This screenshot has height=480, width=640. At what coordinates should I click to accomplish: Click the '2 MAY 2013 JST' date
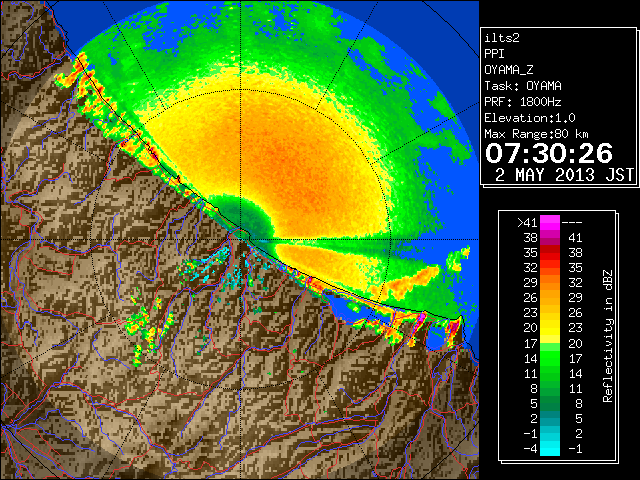[x=565, y=175]
